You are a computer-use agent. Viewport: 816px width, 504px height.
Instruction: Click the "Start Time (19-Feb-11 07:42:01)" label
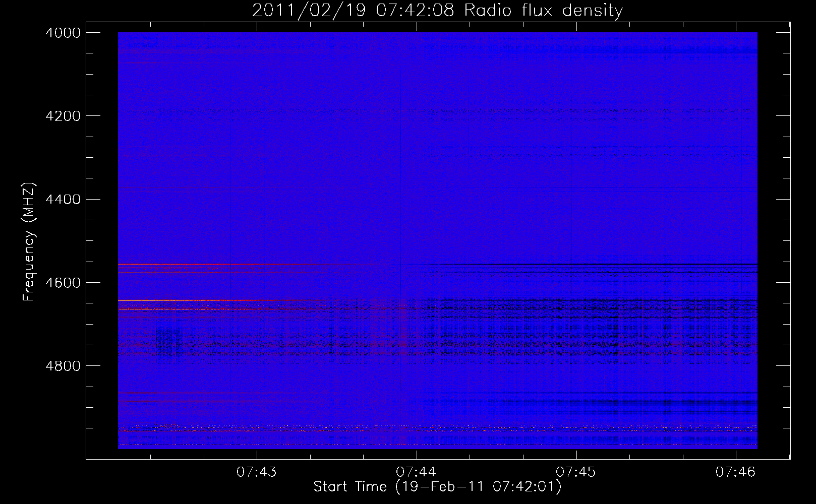point(437,487)
